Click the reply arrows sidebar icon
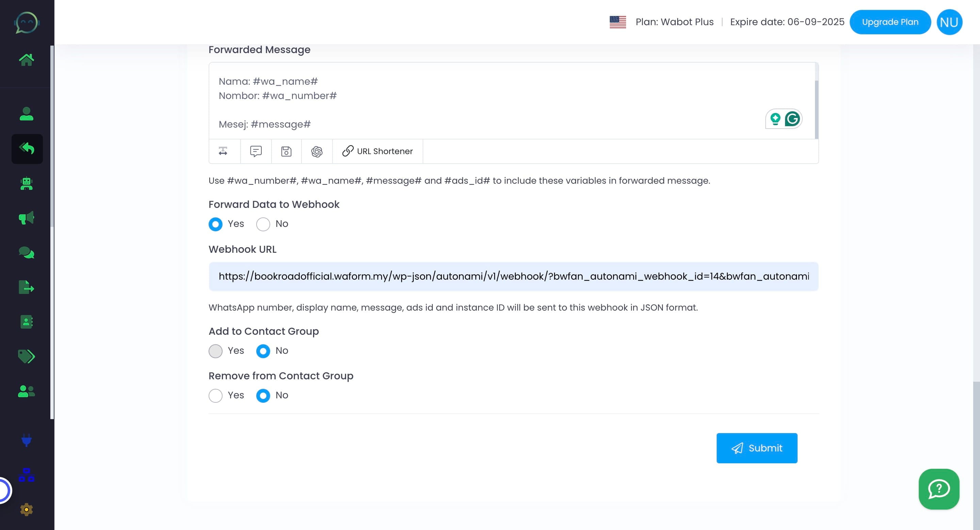Screen dimensions: 980x530 pos(27,149)
